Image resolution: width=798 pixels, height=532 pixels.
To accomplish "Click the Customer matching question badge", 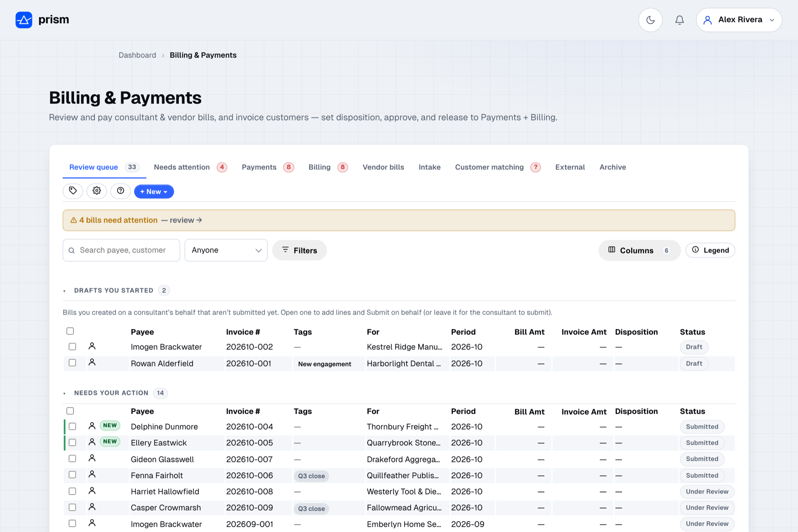I will (535, 167).
